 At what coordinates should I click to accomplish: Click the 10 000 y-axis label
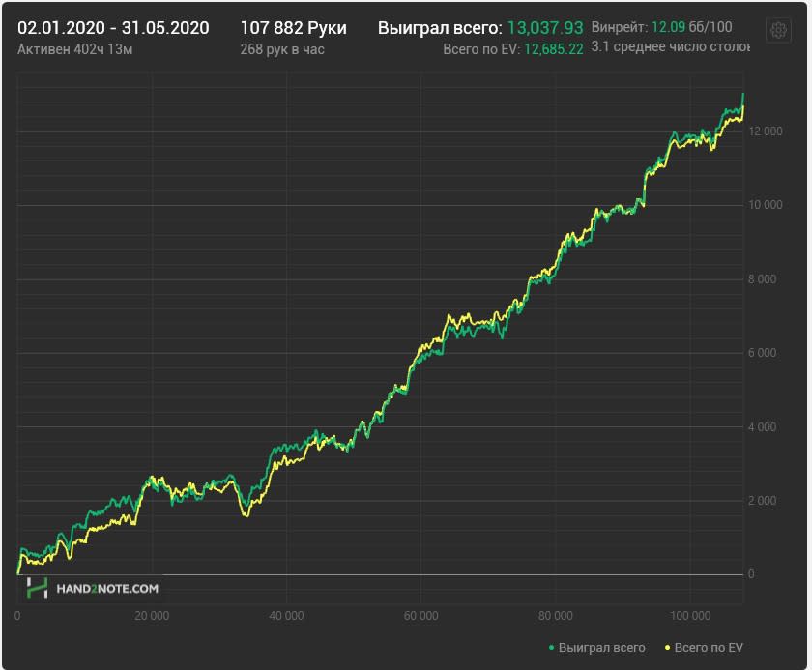[765, 205]
